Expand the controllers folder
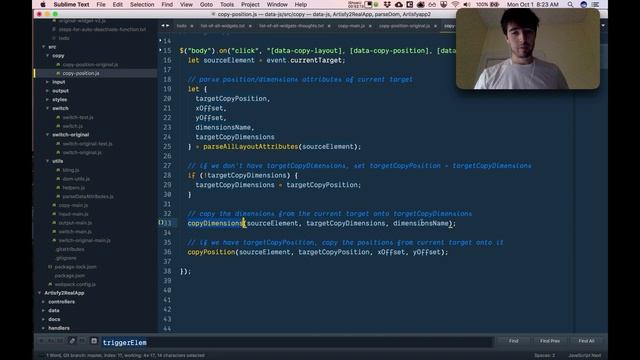Image resolution: width=640 pixels, height=360 pixels. coord(44,302)
